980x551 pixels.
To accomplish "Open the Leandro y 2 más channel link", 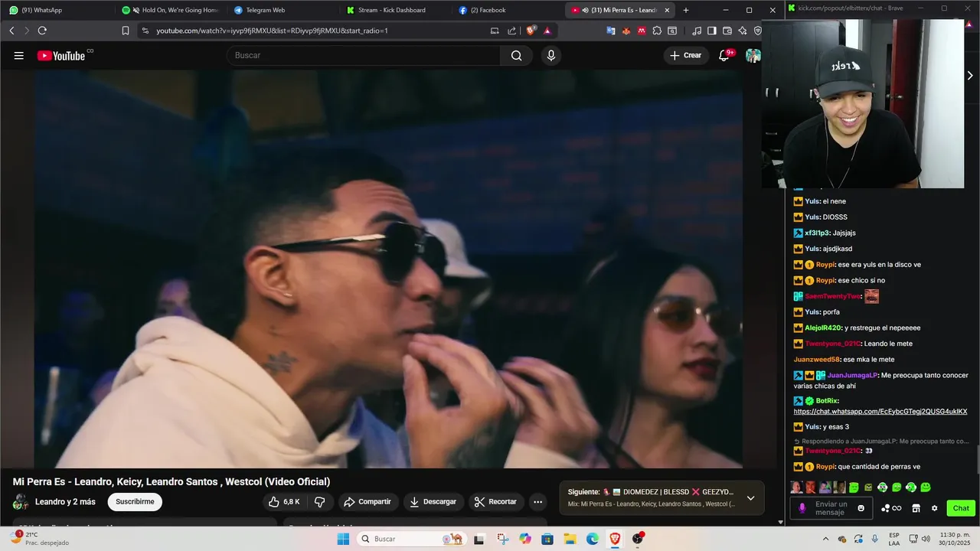I will coord(65,502).
